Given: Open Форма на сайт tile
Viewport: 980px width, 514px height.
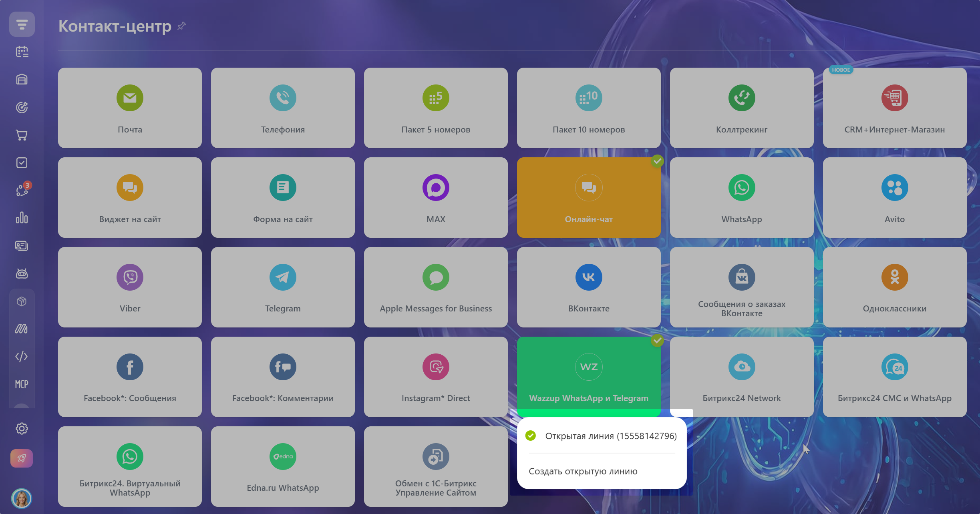Looking at the screenshot, I should [x=283, y=197].
